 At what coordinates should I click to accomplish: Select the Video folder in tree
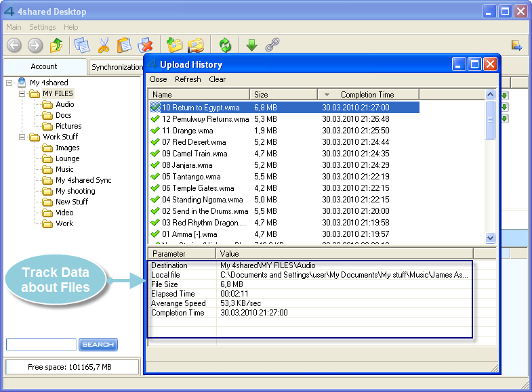click(x=64, y=213)
